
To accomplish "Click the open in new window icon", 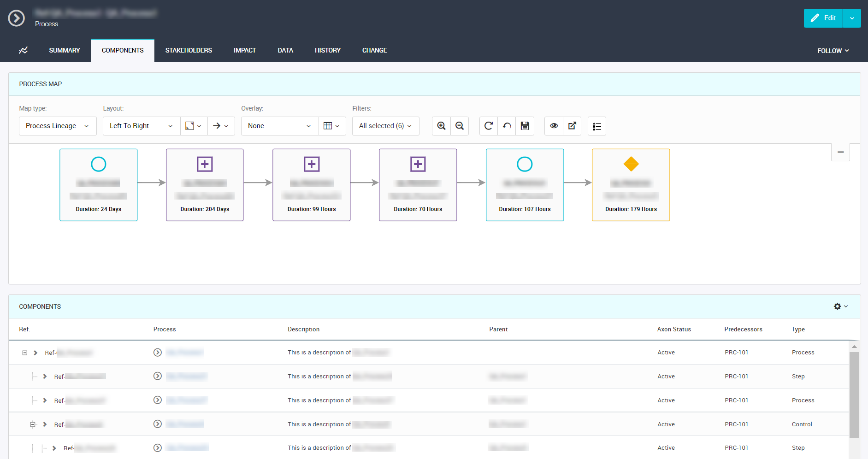I will [x=572, y=126].
